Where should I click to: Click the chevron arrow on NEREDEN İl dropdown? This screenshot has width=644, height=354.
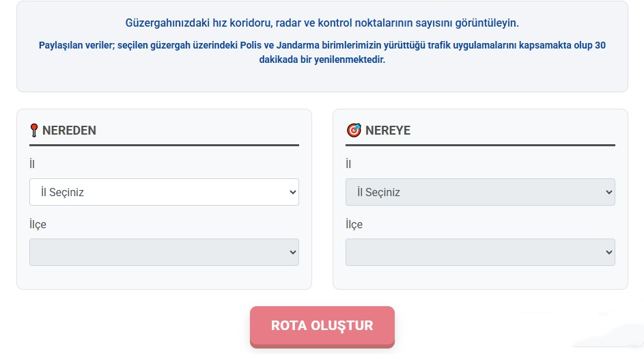pyautogui.click(x=293, y=192)
